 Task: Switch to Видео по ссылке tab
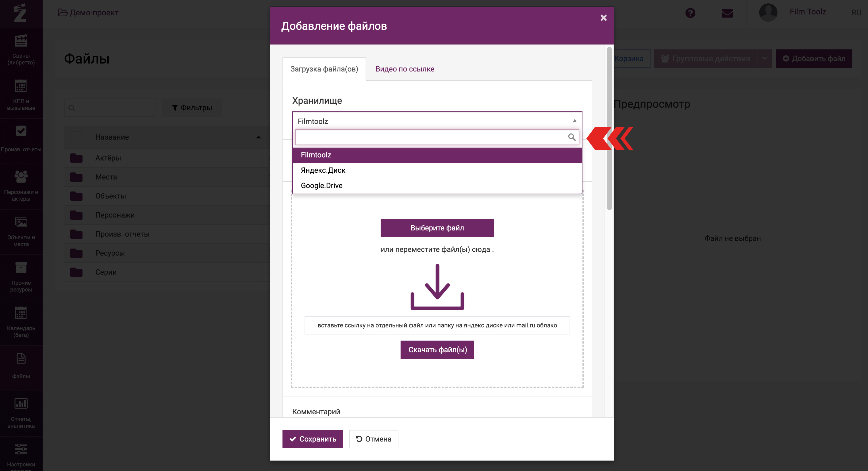[x=405, y=69]
